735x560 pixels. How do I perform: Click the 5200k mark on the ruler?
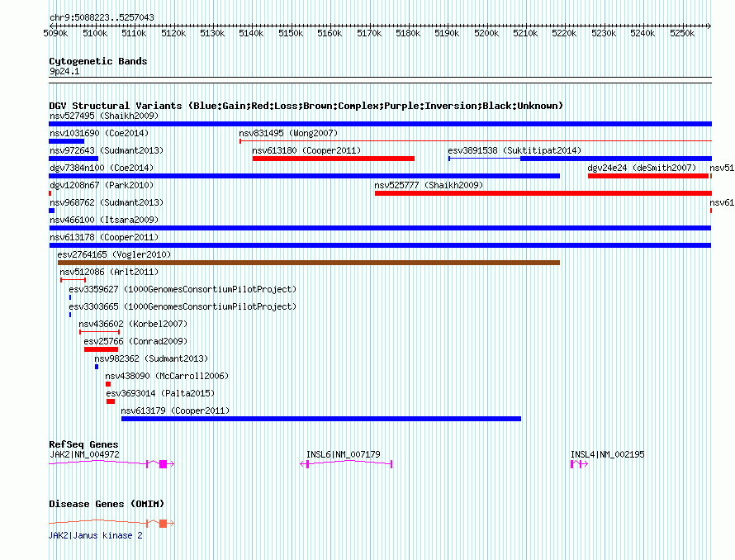point(486,33)
